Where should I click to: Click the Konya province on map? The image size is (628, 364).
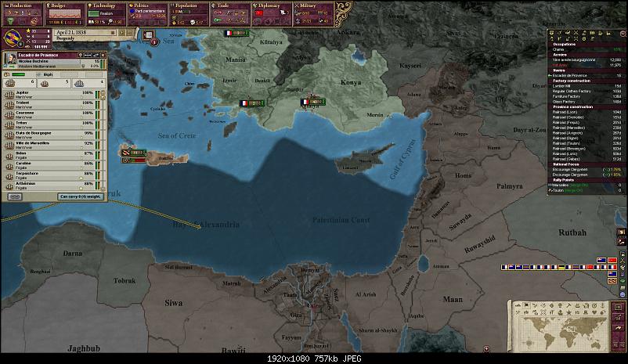(351, 82)
